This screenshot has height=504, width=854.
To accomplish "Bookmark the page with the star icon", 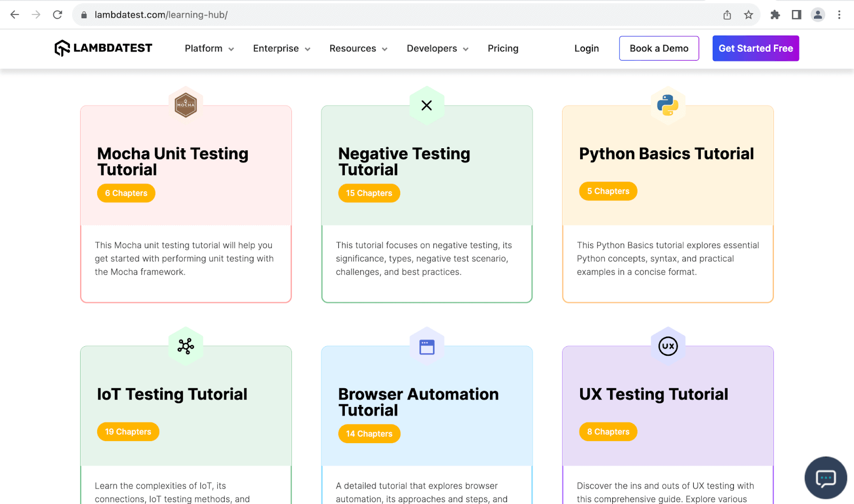I will coord(748,15).
